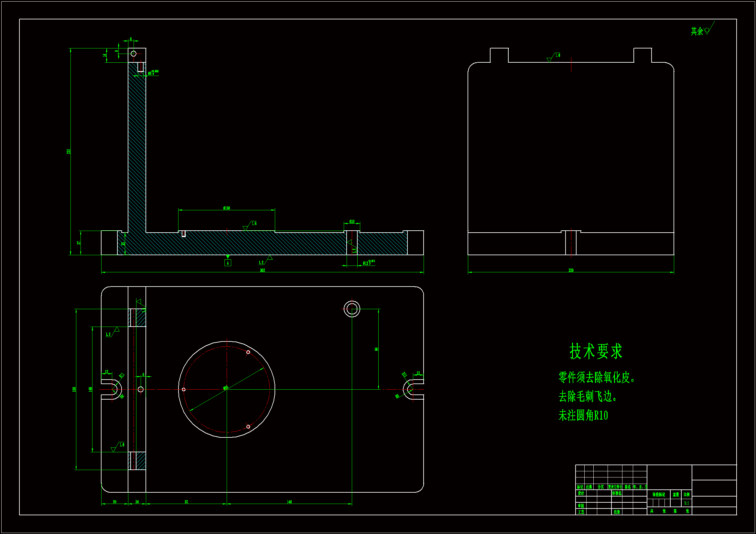
Task: Select the 230 width dimension text
Action: [571, 270]
